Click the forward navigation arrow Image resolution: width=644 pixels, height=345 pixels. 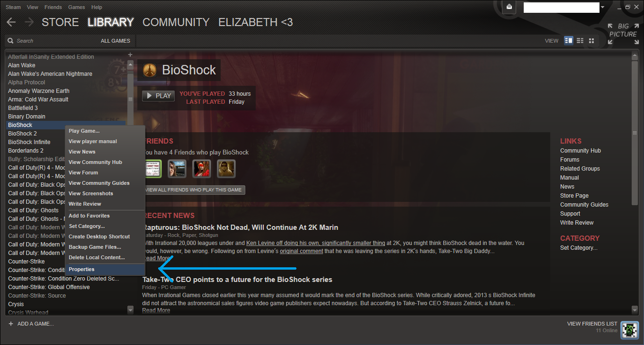(x=29, y=22)
